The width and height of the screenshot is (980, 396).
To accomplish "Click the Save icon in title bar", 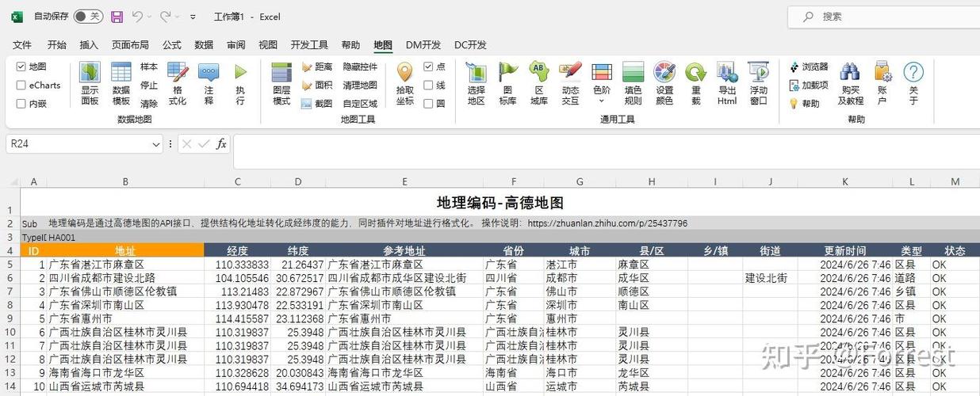I will pos(117,17).
